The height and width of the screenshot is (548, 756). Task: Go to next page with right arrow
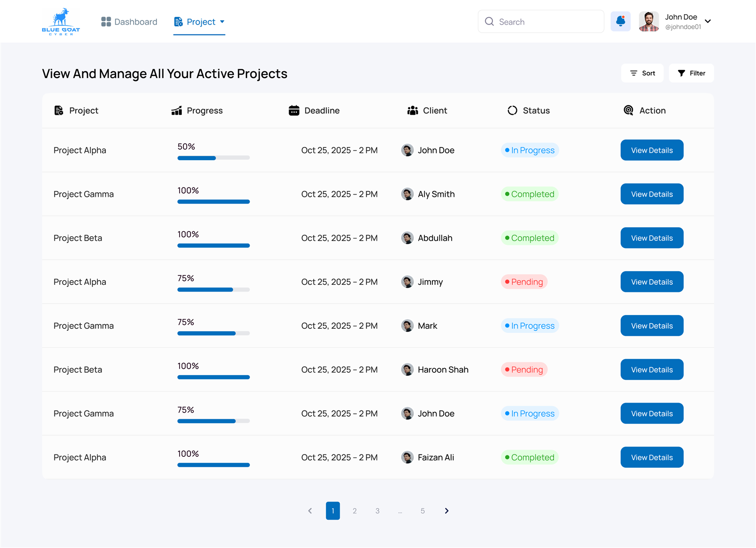click(x=447, y=511)
